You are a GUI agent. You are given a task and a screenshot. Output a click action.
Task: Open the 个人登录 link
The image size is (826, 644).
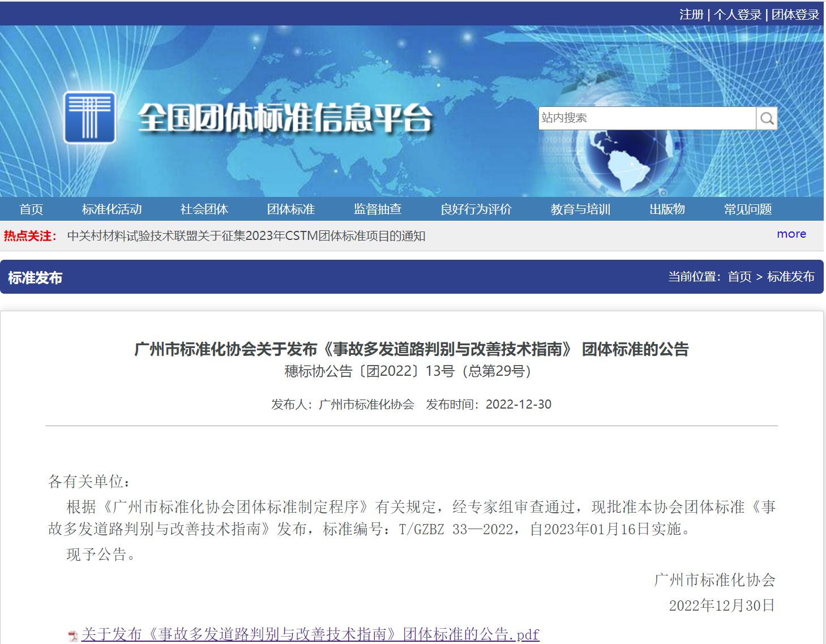(x=737, y=15)
